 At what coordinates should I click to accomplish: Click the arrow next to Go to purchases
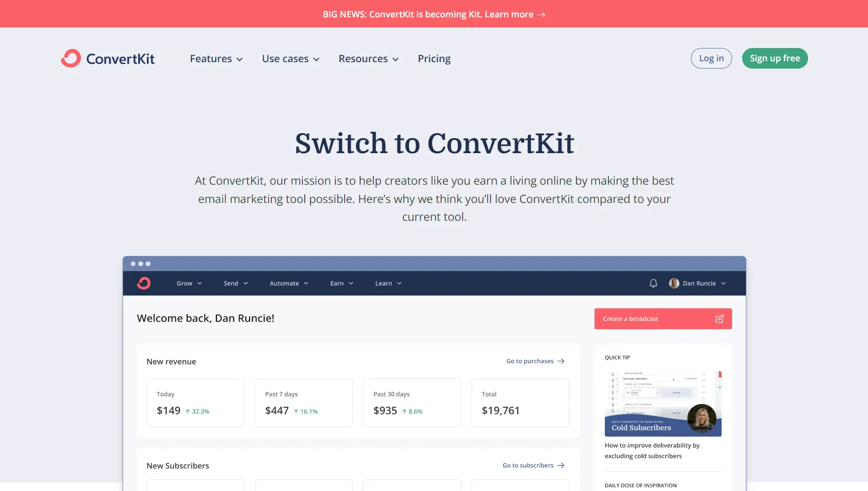[561, 361]
